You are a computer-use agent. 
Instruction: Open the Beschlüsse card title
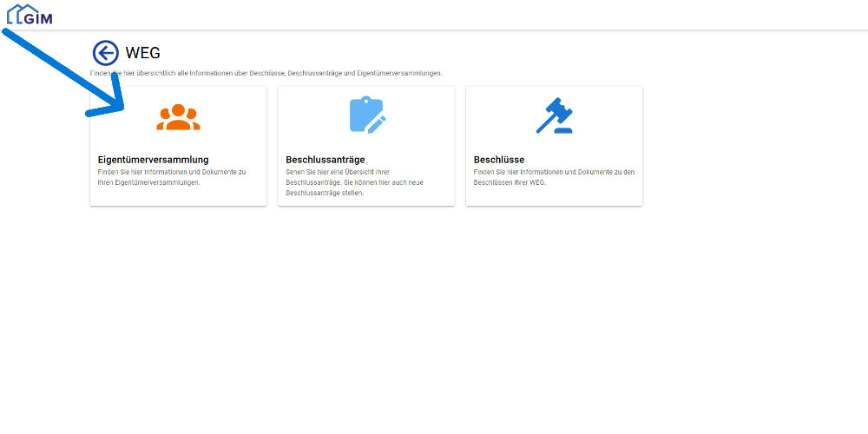click(499, 160)
